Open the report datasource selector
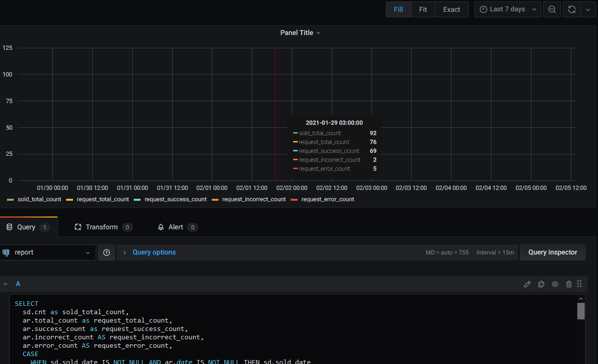This screenshot has width=598, height=364. (x=48, y=252)
